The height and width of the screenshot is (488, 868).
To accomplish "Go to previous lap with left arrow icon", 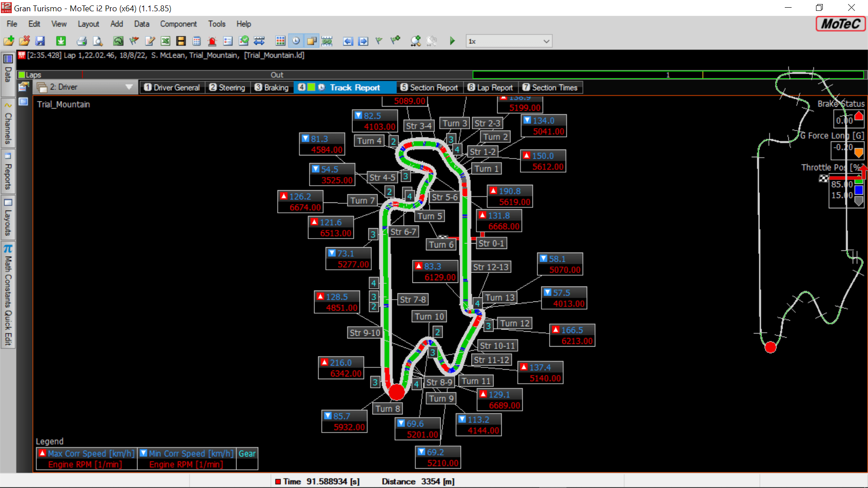I will 348,41.
